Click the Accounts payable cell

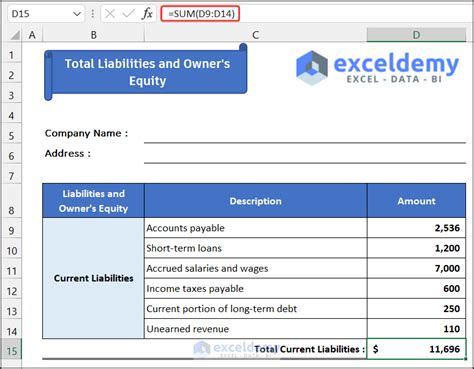click(x=255, y=228)
